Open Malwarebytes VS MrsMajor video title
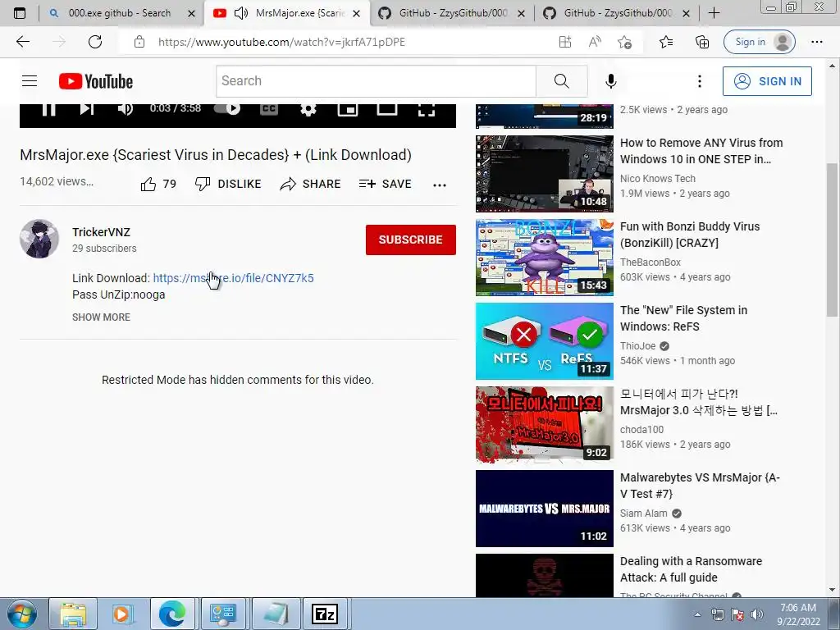The height and width of the screenshot is (630, 840). tap(700, 486)
